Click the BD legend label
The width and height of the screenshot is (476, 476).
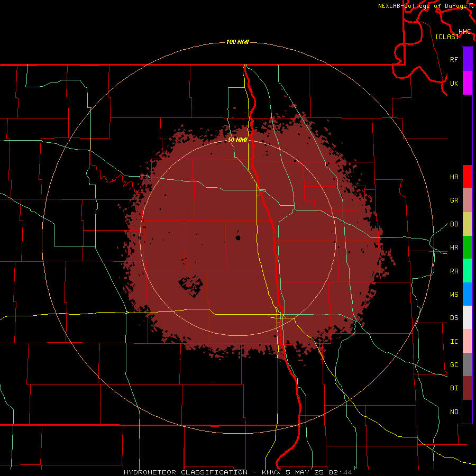pos(454,224)
